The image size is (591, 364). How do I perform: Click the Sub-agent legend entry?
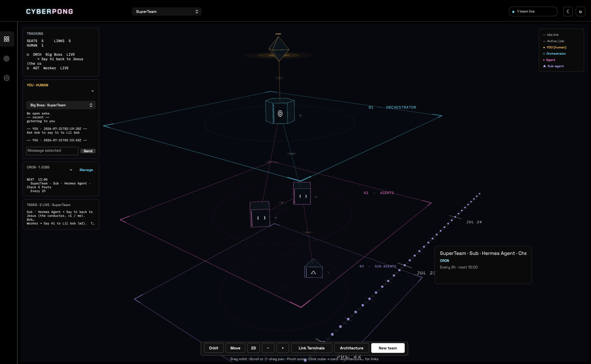click(x=553, y=66)
